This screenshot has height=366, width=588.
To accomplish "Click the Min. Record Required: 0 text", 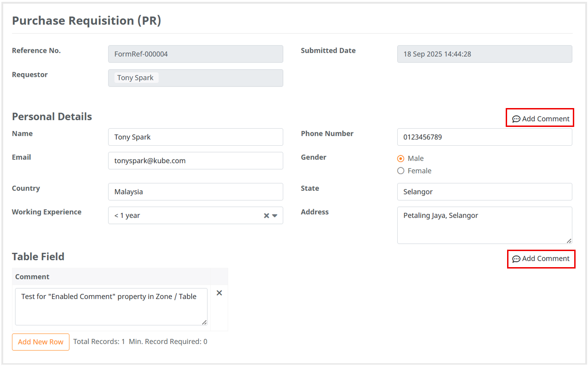I will tap(168, 342).
